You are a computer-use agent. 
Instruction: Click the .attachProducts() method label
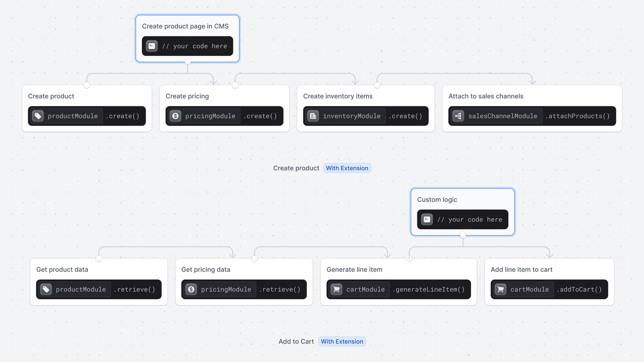coord(577,116)
